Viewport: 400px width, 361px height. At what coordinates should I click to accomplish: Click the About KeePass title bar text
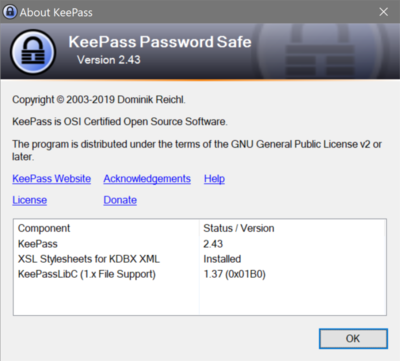[56, 12]
